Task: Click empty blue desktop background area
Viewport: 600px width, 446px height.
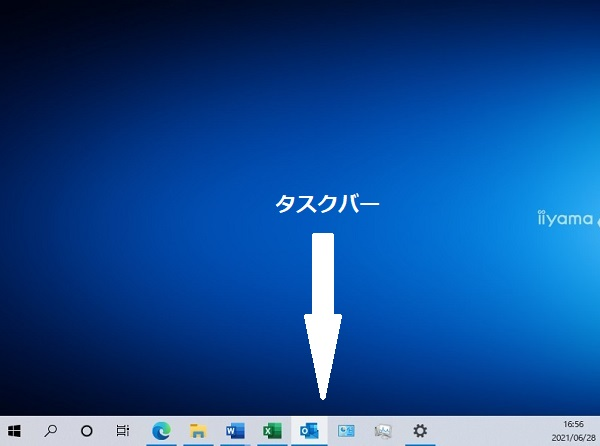Action: [150, 150]
